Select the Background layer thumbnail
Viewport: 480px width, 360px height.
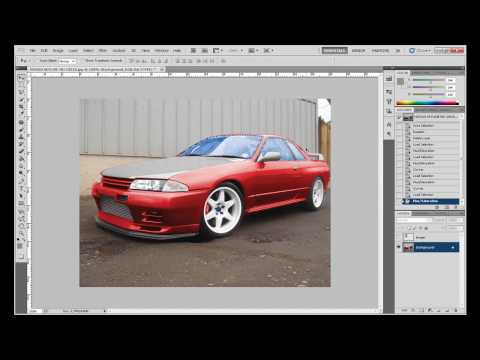click(408, 247)
